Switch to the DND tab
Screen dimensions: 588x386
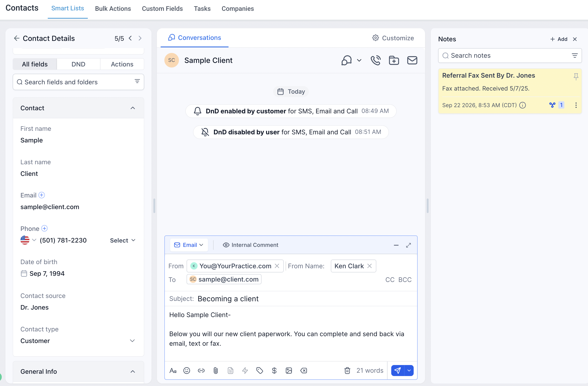[78, 64]
